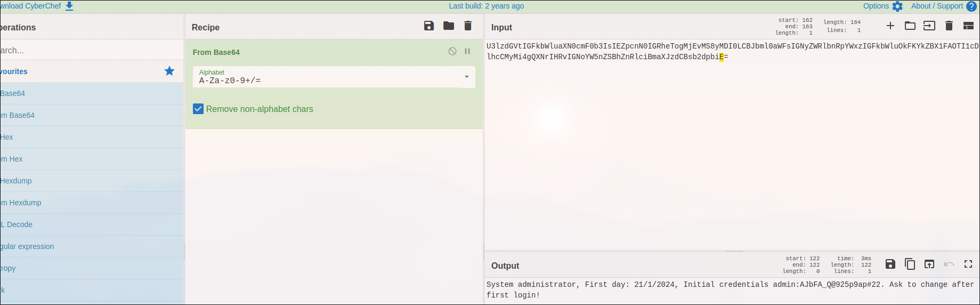Clear the input and output
Screen dimensions: 980x305
pyautogui.click(x=949, y=26)
